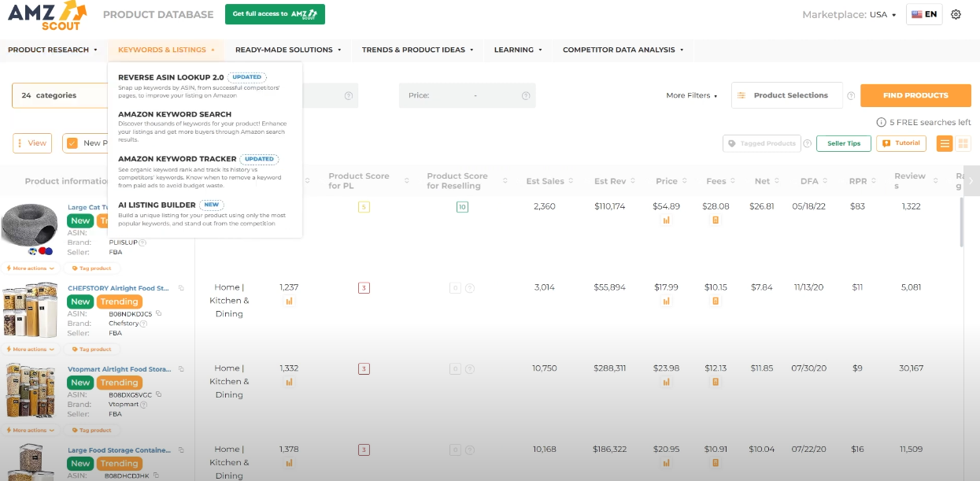Screen dimensions: 980x481
Task: Open rank history chart under 1,332
Action: coord(289,382)
